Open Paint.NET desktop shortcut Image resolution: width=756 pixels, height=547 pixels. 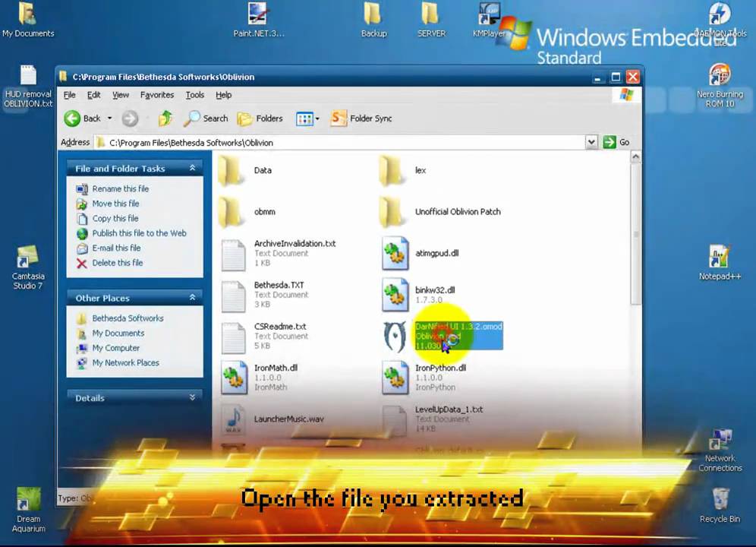258,19
